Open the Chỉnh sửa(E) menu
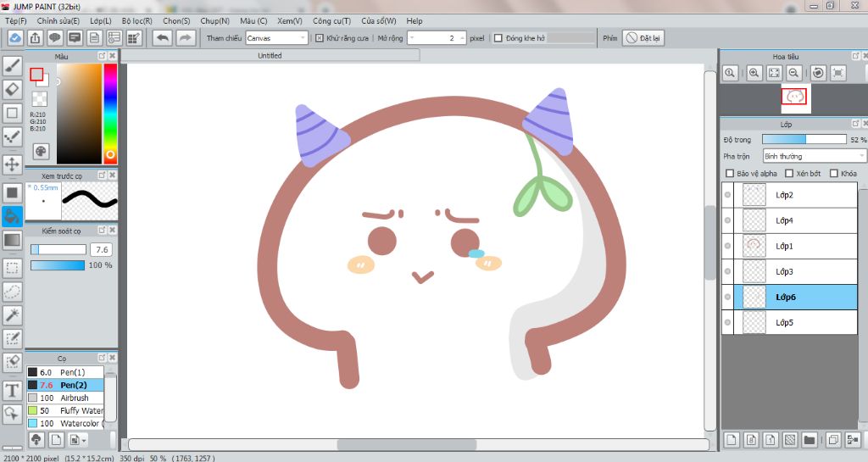868x462 pixels. coord(58,20)
